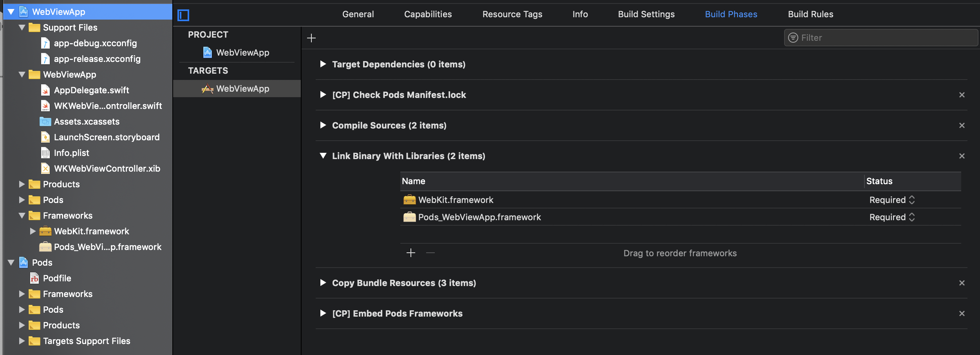Image resolution: width=980 pixels, height=355 pixels.
Task: Select the Build Phases tab
Action: coord(731,14)
